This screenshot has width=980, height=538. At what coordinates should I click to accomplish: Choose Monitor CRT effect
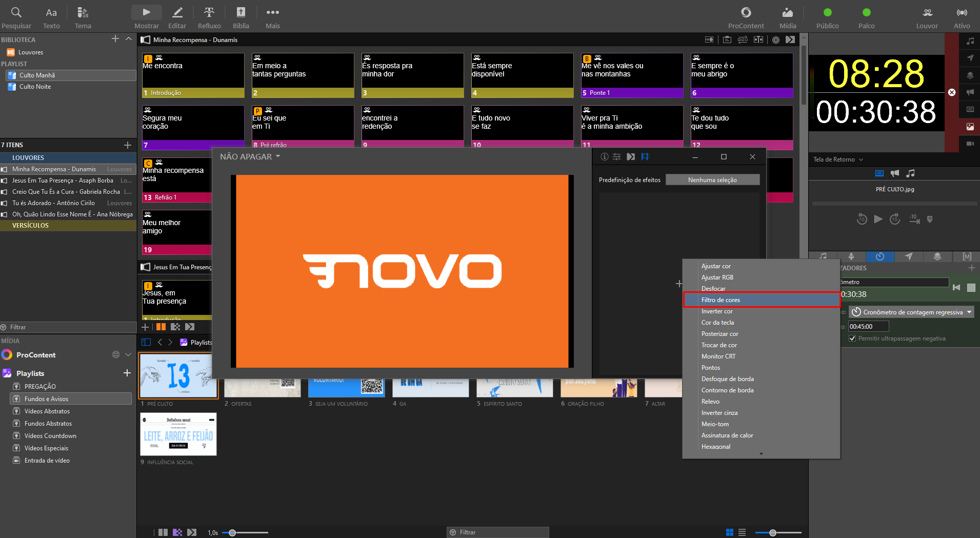click(x=762, y=356)
